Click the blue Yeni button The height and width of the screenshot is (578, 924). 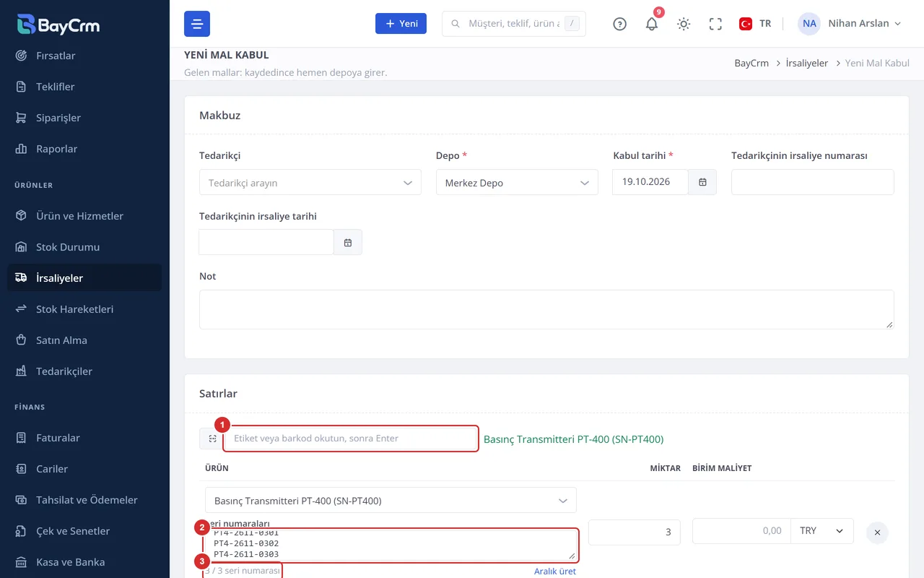(401, 24)
